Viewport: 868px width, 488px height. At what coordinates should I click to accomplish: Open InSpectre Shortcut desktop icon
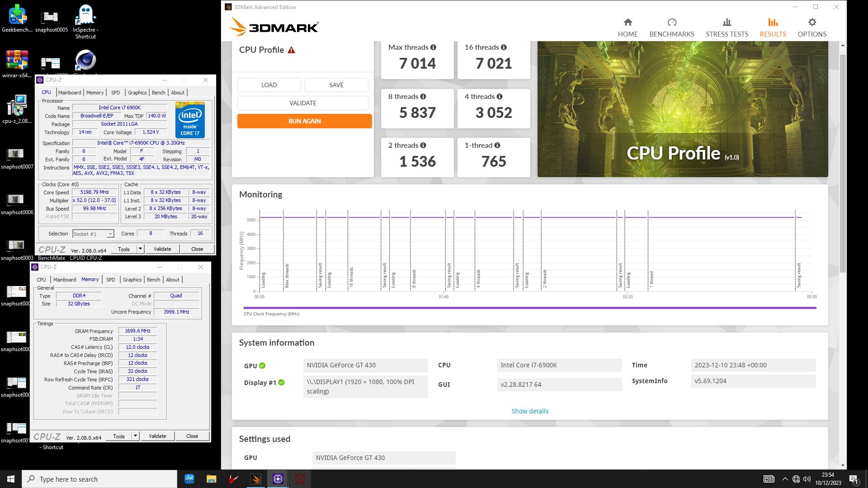(x=85, y=22)
